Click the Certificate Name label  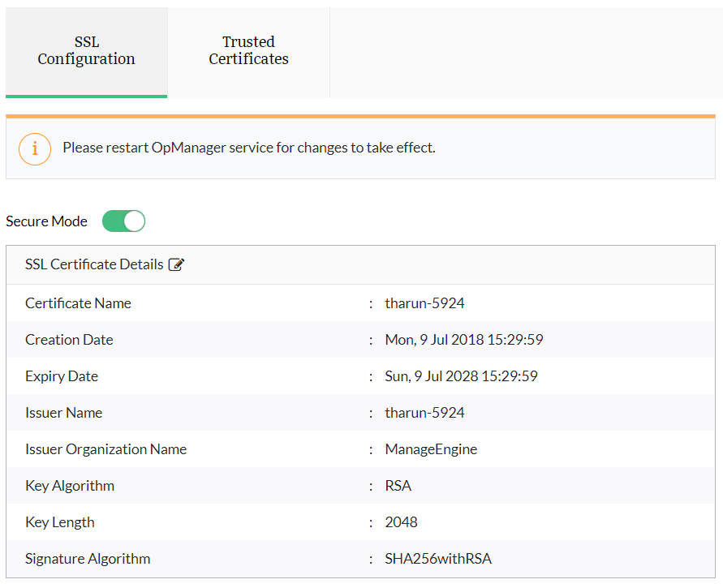tap(78, 303)
